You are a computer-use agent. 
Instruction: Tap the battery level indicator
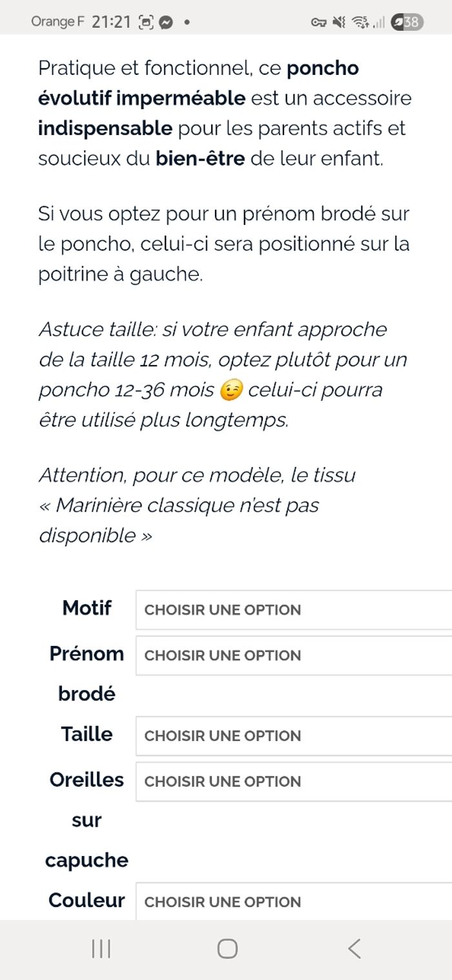coord(406,23)
